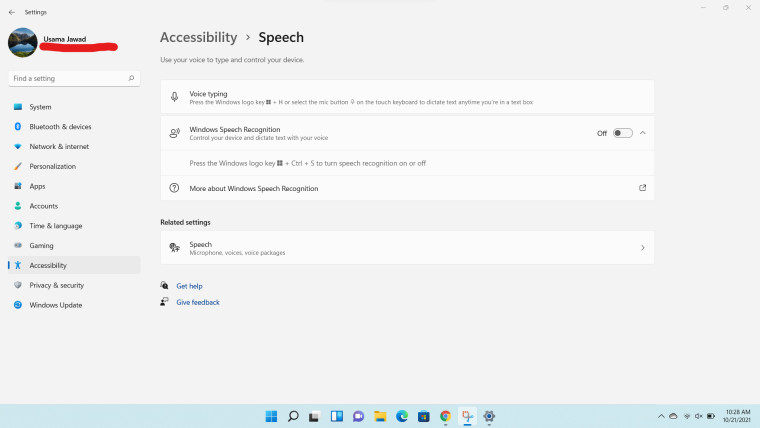This screenshot has height=428, width=760.
Task: Select Time & language in sidebar
Action: click(x=74, y=226)
